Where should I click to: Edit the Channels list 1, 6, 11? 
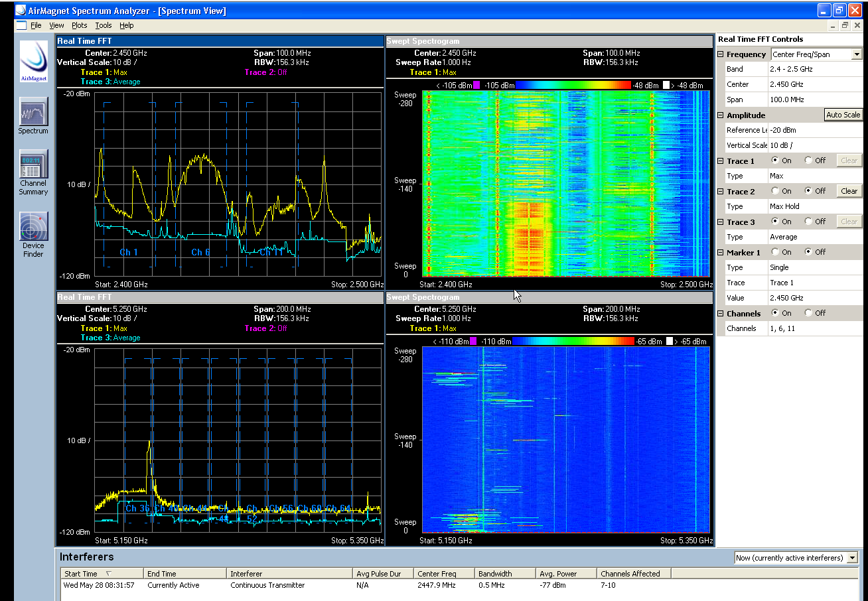(x=815, y=328)
